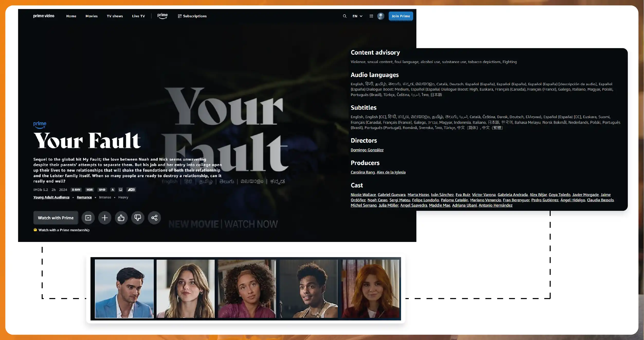This screenshot has width=644, height=340.
Task: Click the share icon button
Action: [x=154, y=218]
